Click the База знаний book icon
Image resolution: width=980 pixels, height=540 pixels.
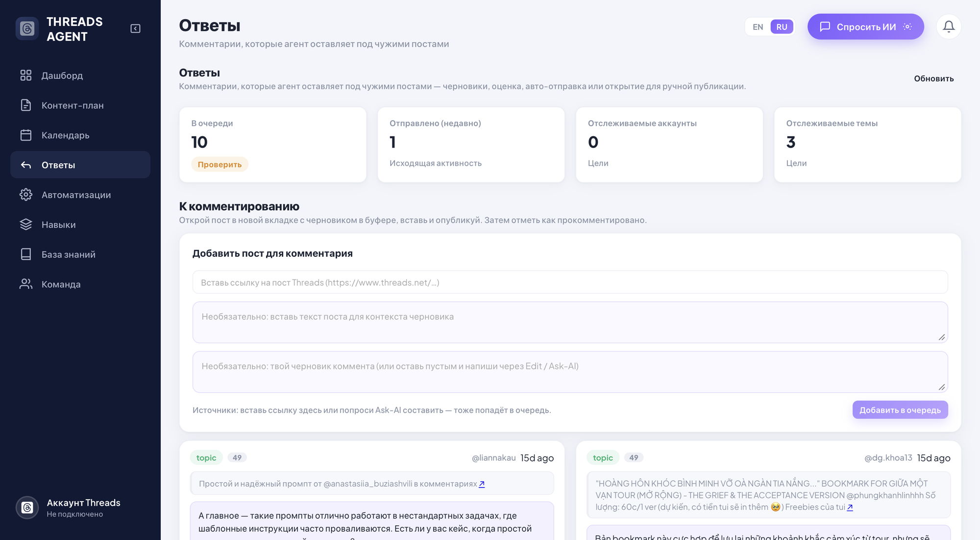[x=26, y=254]
